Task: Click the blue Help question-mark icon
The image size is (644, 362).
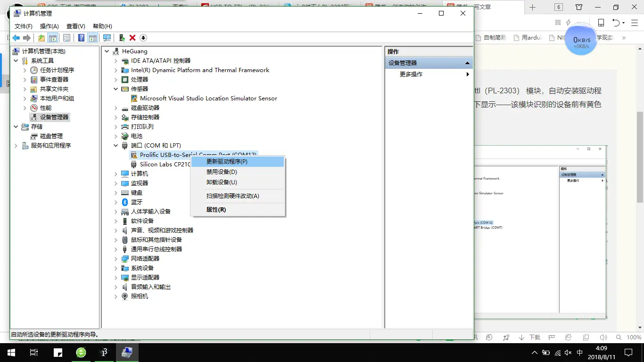Action: pyautogui.click(x=82, y=38)
